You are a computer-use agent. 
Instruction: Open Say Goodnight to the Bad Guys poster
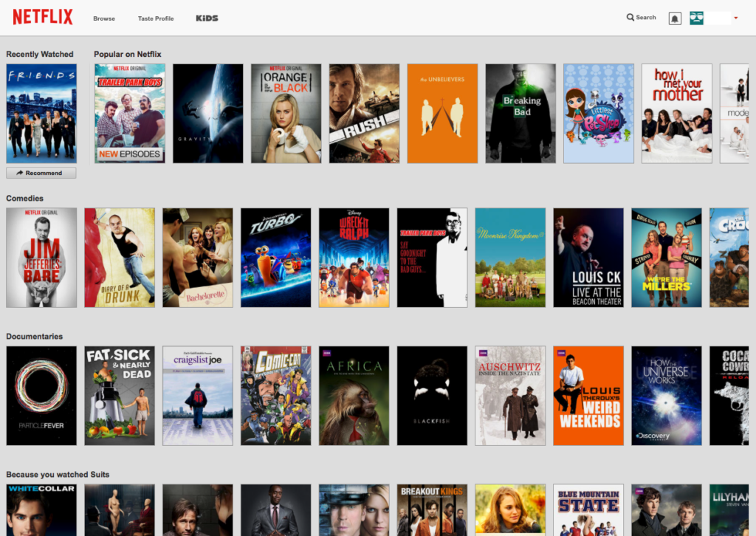pos(432,258)
